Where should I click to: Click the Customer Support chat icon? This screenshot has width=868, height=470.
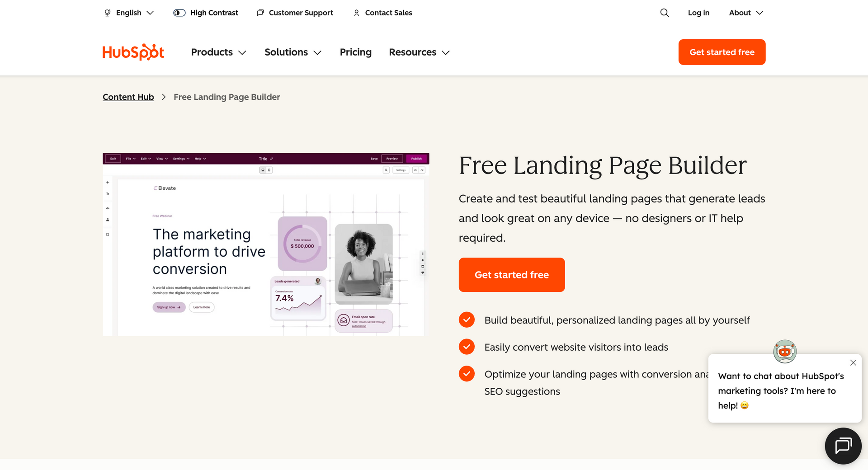click(260, 13)
